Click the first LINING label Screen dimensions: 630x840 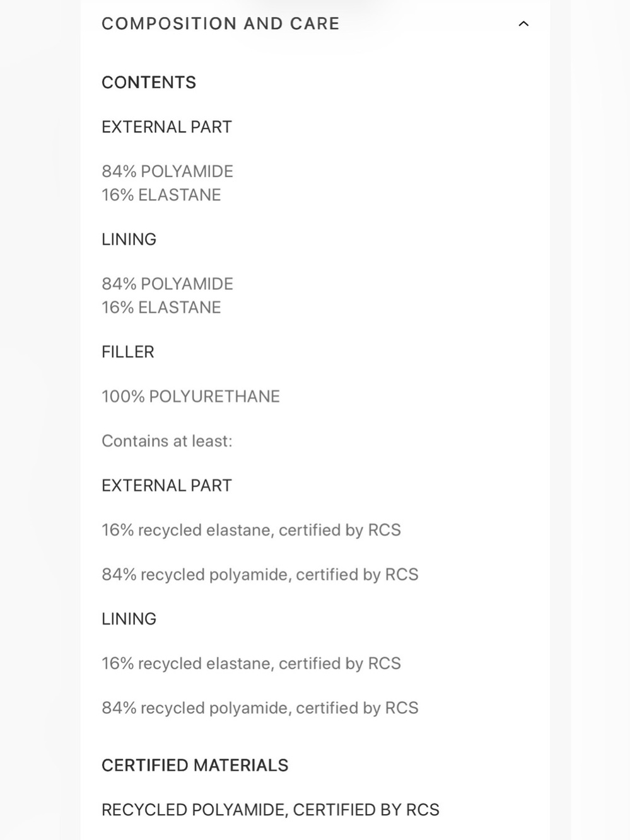click(129, 239)
